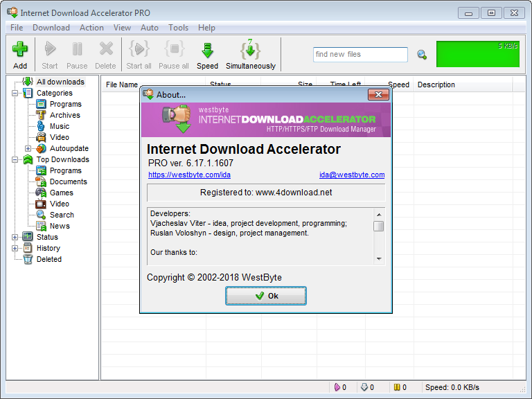Viewport: 532px width, 399px height.
Task: Collapse the Top Downloads tree node
Action: 15,159
